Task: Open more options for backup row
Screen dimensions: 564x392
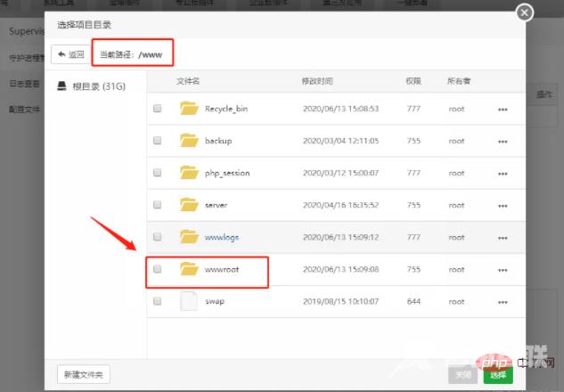Action: [x=503, y=141]
